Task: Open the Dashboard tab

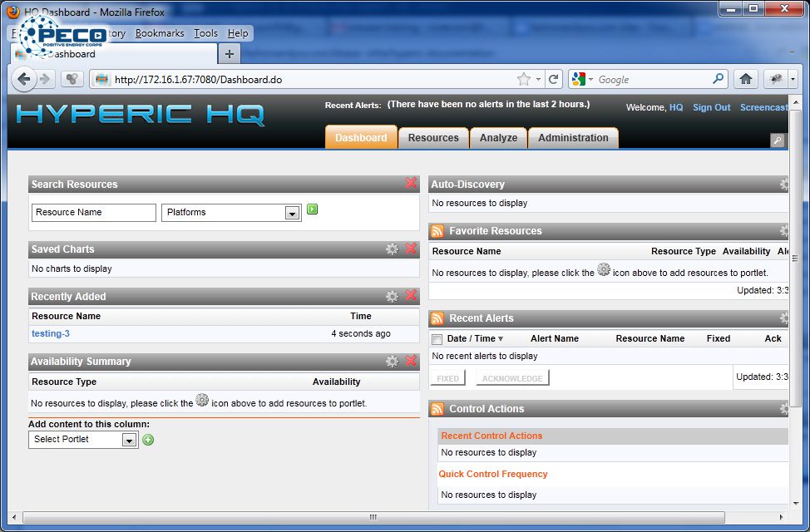Action: 361,138
